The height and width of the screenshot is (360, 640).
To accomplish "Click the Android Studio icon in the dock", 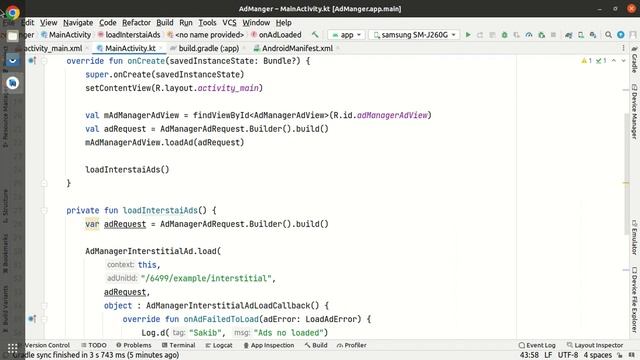I will (x=13, y=83).
